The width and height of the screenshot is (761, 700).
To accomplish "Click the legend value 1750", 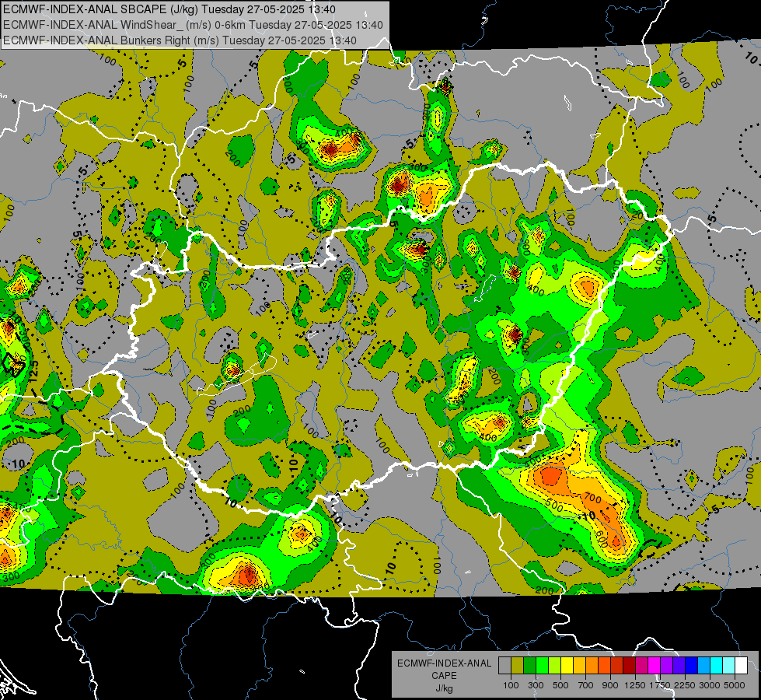I will point(660,685).
